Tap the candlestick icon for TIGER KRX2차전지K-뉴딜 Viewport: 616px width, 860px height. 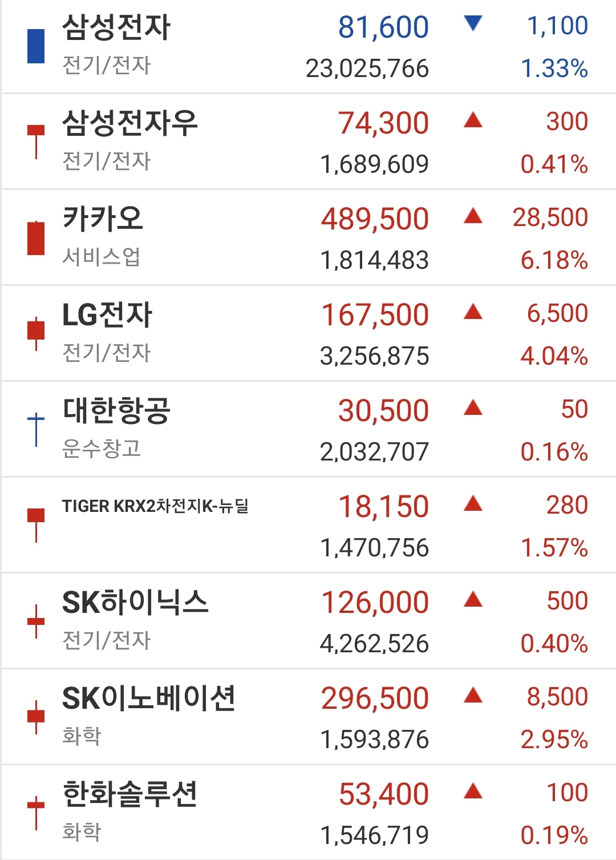pyautogui.click(x=36, y=525)
